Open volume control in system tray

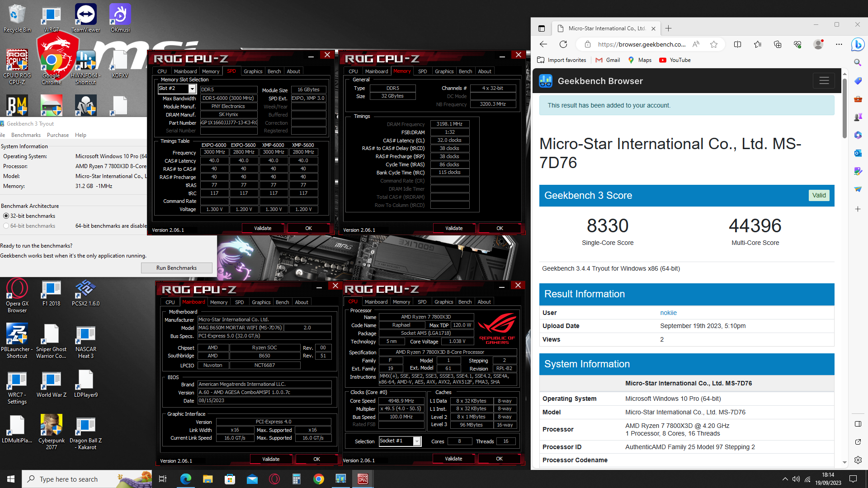[796, 479]
